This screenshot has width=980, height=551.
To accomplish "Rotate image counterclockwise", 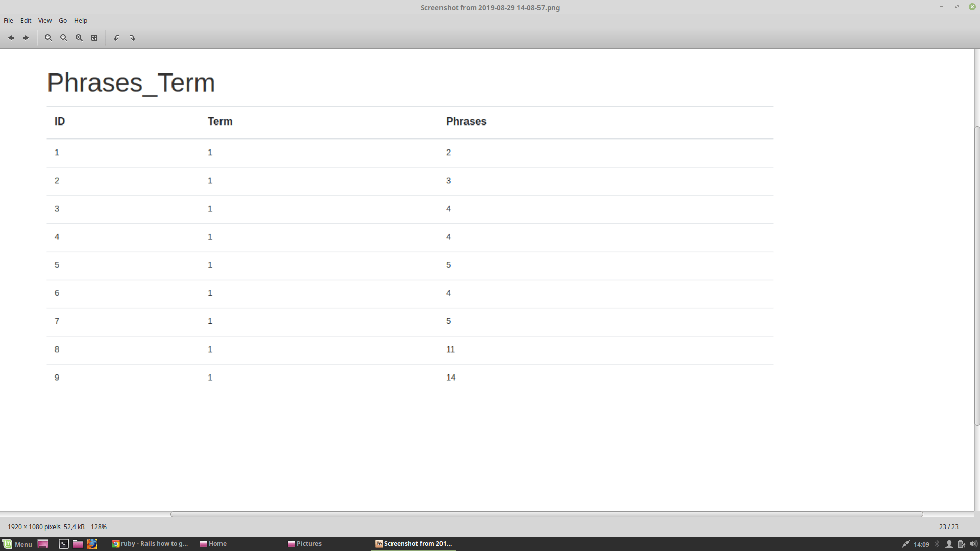I will [x=117, y=38].
